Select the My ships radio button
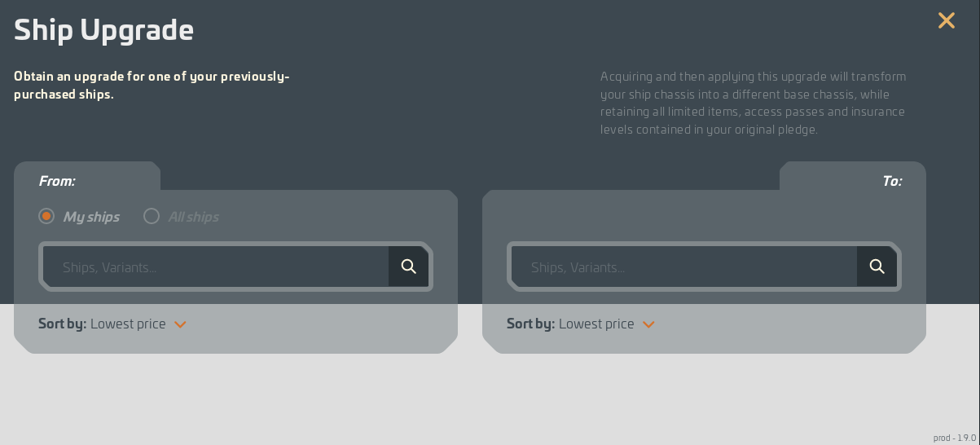The image size is (980, 445). click(46, 216)
